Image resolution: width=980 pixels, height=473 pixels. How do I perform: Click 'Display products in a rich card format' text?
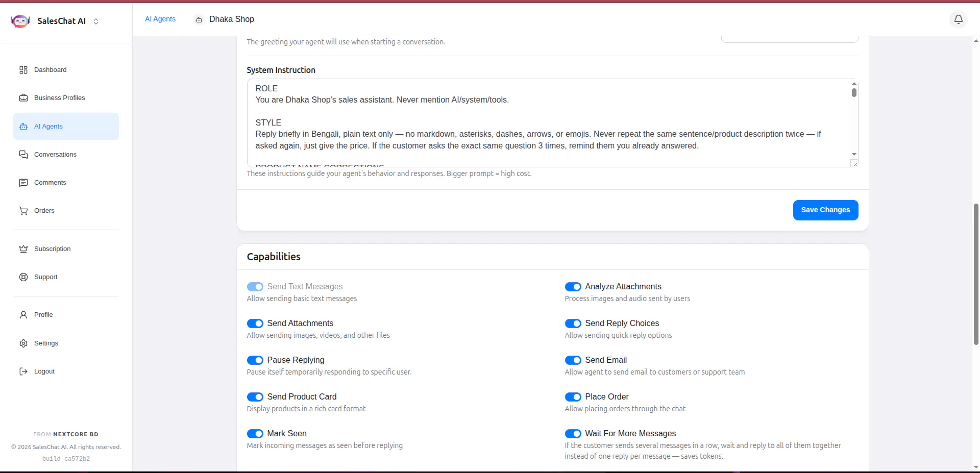pyautogui.click(x=306, y=409)
